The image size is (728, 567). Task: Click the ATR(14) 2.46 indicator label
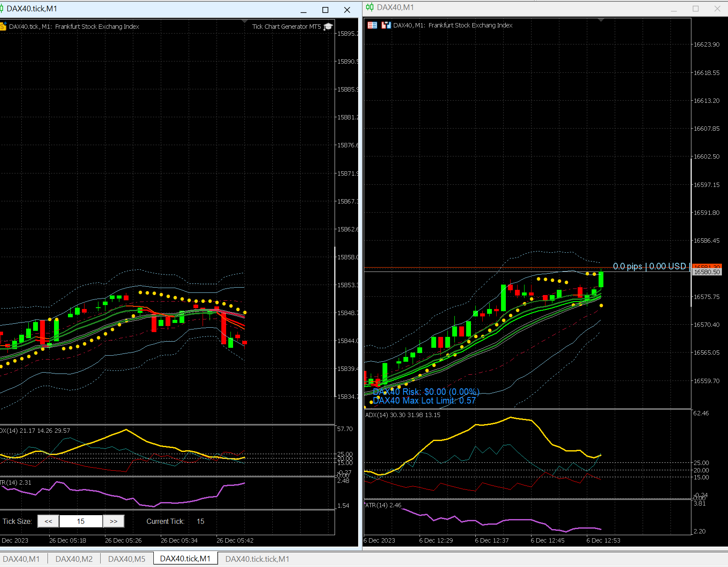click(383, 505)
